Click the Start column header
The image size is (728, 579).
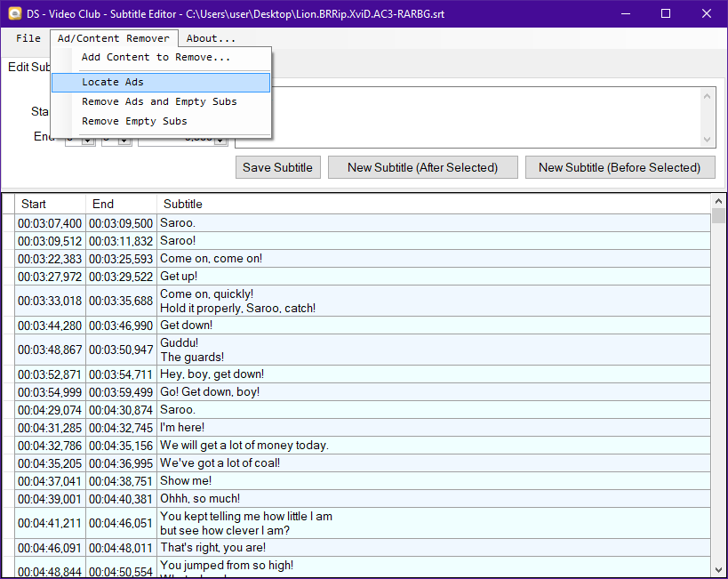[50, 204]
